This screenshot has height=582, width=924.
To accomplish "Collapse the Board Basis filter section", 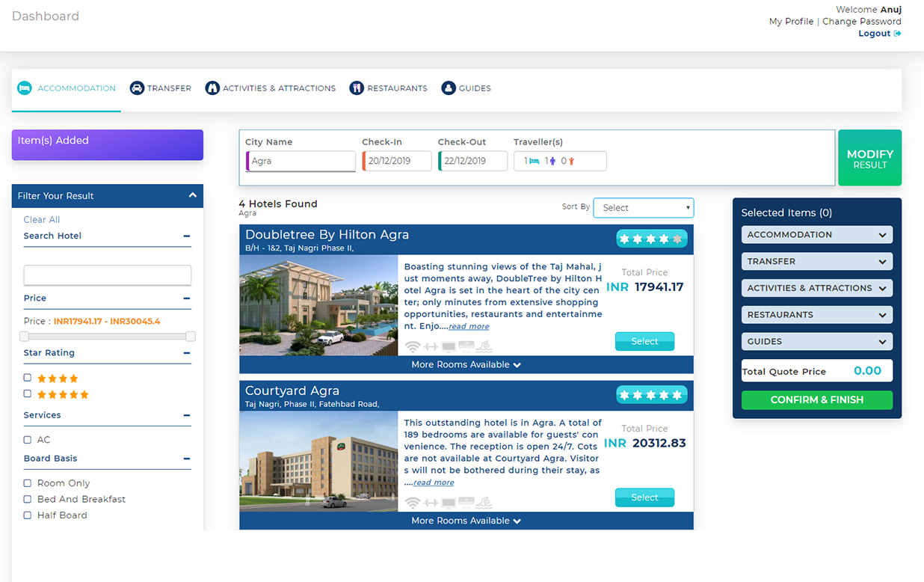I will (187, 459).
